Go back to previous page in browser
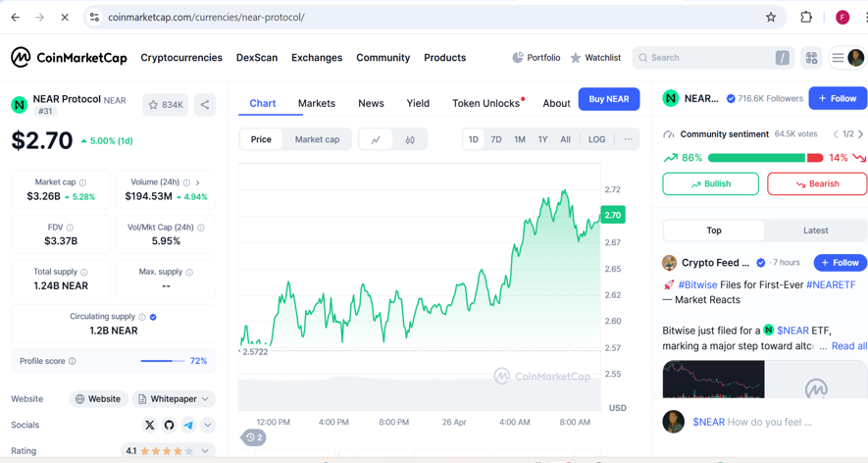 16,18
